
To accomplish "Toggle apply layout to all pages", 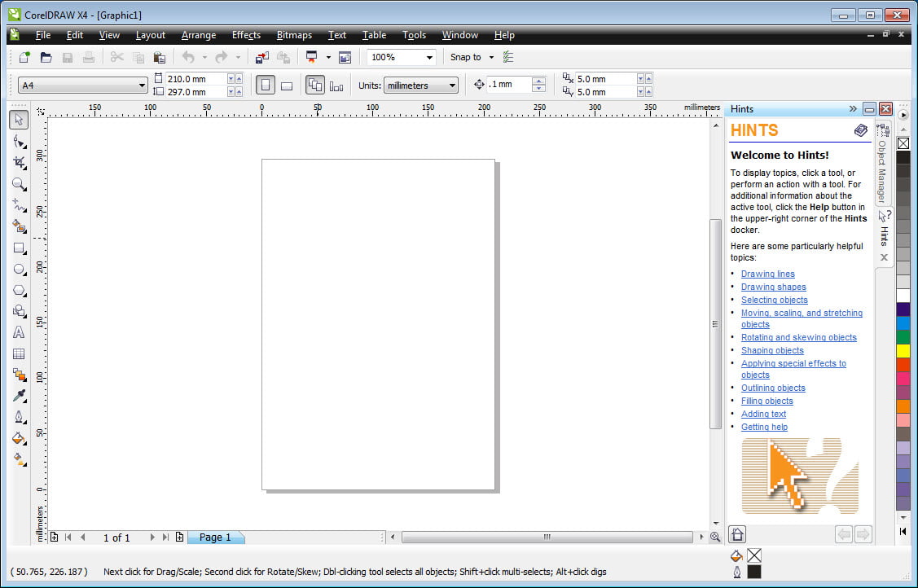I will [315, 86].
